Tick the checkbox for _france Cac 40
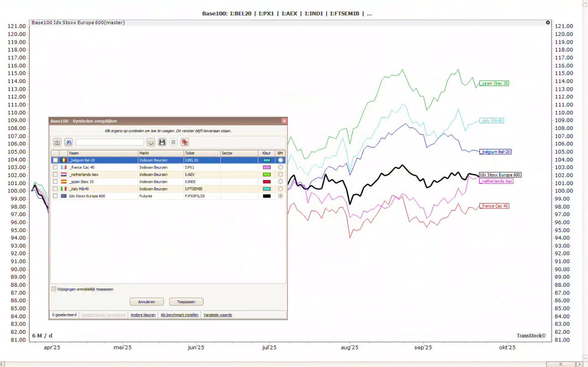The height and width of the screenshot is (367, 588). click(55, 167)
